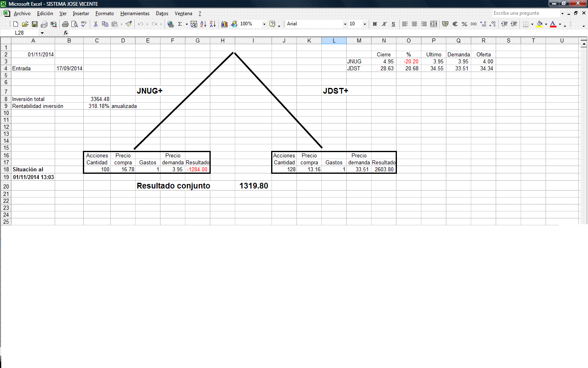Image resolution: width=588 pixels, height=368 pixels.
Task: Decrease indent
Action: tap(504, 24)
